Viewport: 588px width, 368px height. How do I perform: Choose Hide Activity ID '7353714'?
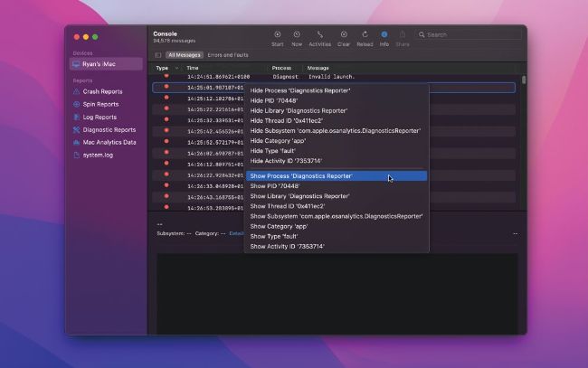[x=337, y=161]
